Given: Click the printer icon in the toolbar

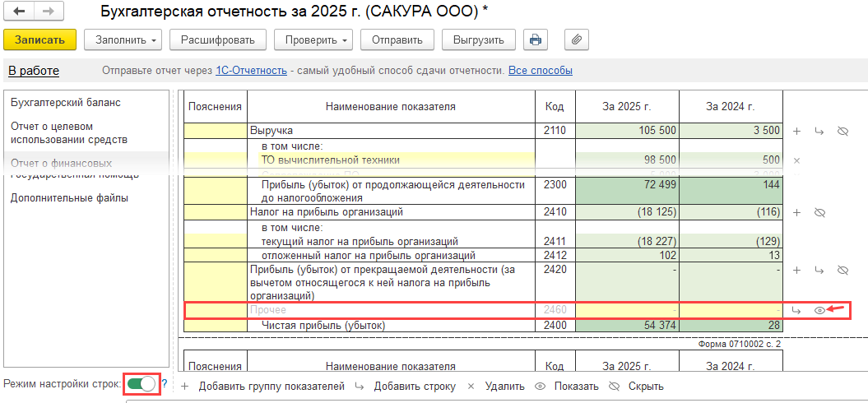Looking at the screenshot, I should click(x=536, y=39).
